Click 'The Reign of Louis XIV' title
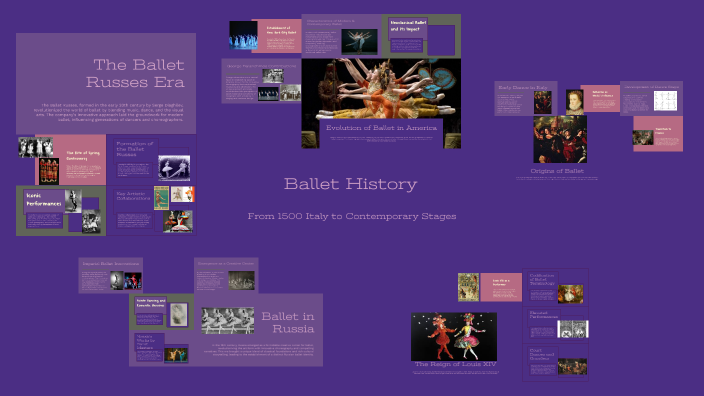 (455, 364)
